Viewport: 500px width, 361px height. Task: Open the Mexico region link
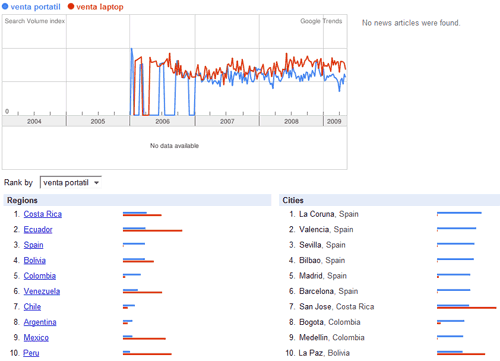click(36, 337)
